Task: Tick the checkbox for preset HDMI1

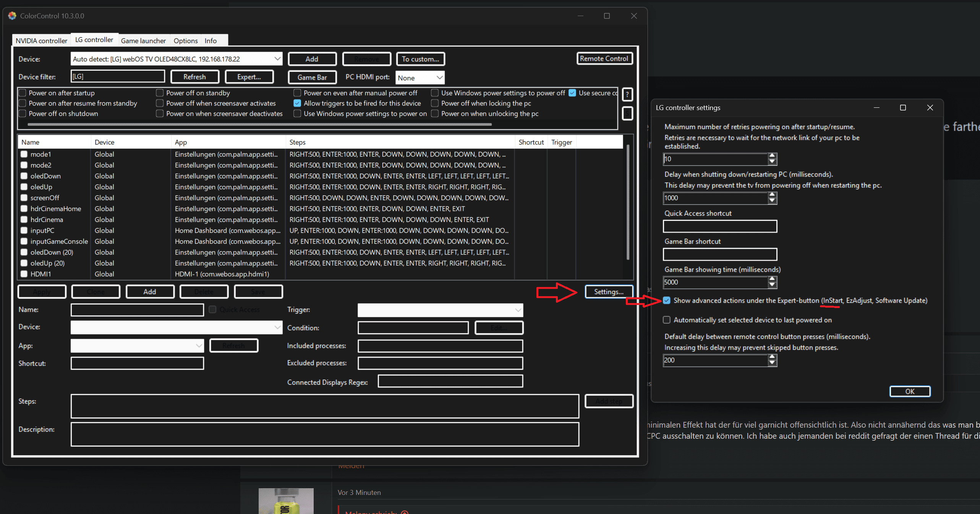Action: tap(24, 274)
